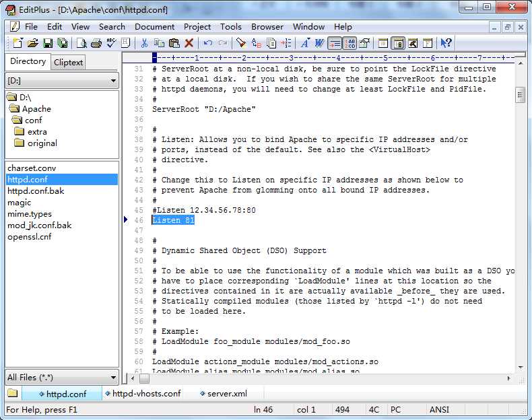Viewport: 532px width, 420px height.
Task: Switch to server.xml document tab
Action: (x=224, y=394)
